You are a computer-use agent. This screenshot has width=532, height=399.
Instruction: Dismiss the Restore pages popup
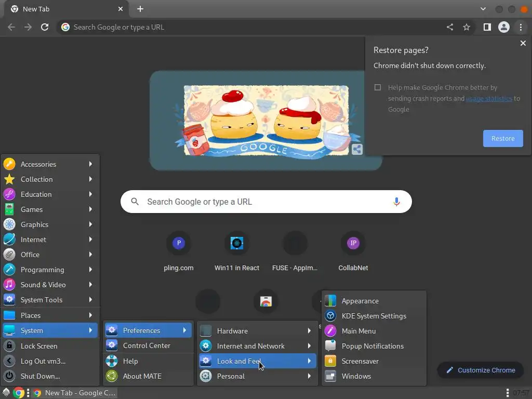(523, 43)
